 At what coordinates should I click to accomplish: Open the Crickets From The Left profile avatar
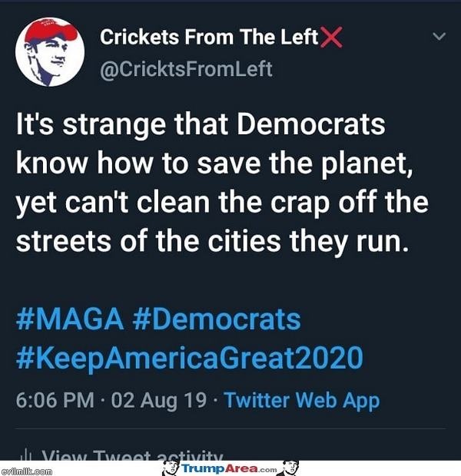[50, 52]
